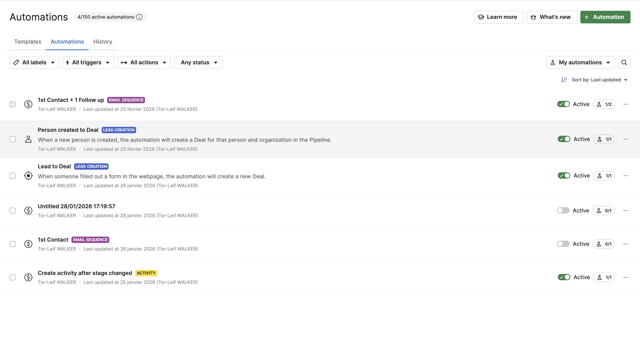Select checkbox for Lead to Deal
Viewport: 640px width, 364px height.
[13, 176]
